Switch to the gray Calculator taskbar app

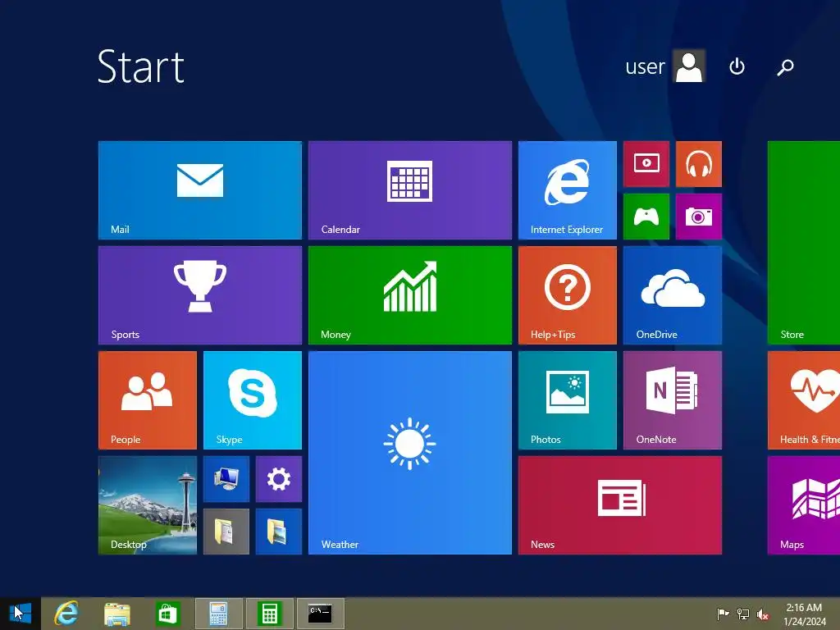218,614
